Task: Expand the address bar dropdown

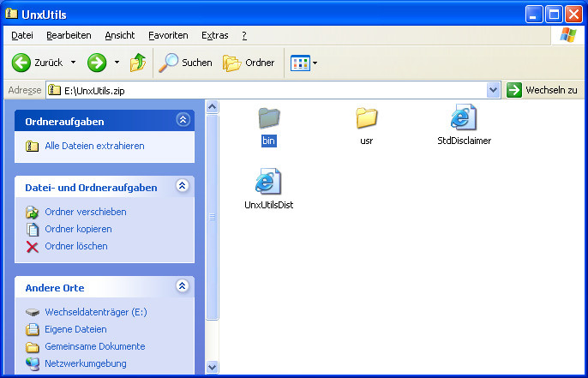Action: click(x=493, y=90)
